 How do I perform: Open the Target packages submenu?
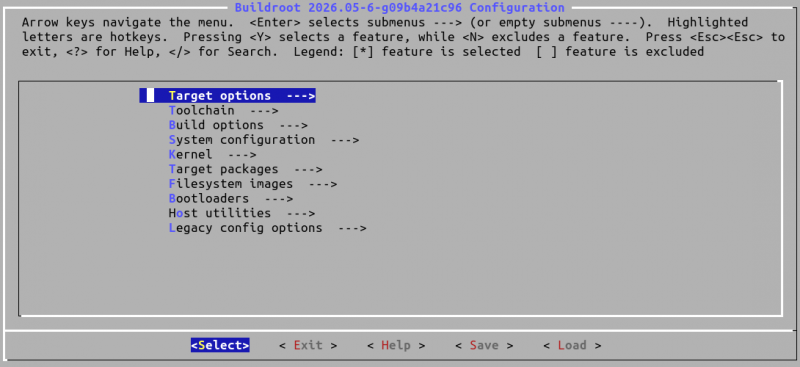point(245,169)
